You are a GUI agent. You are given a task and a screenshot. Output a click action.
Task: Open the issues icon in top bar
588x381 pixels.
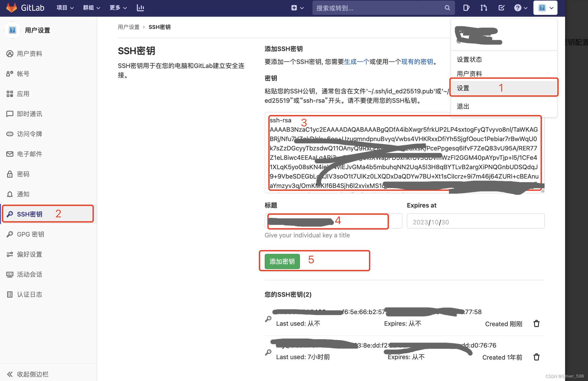466,8
